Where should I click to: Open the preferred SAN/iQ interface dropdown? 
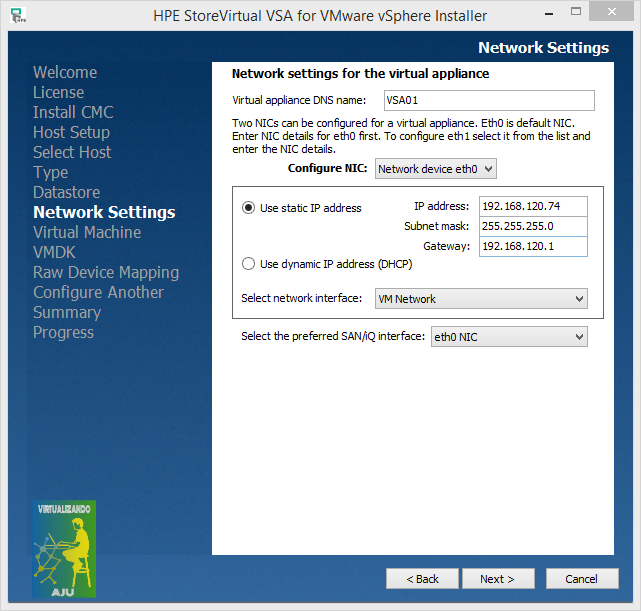(x=508, y=337)
